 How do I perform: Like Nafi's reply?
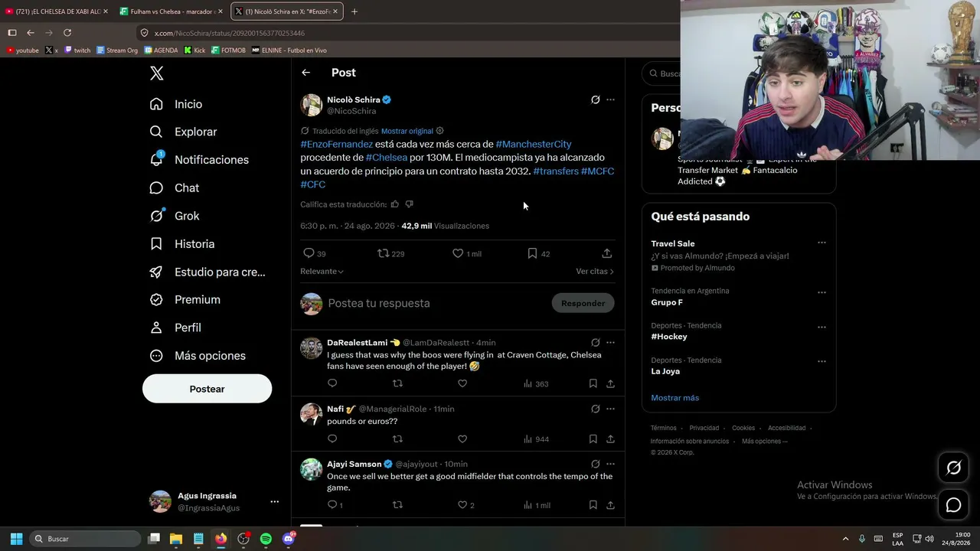(462, 439)
